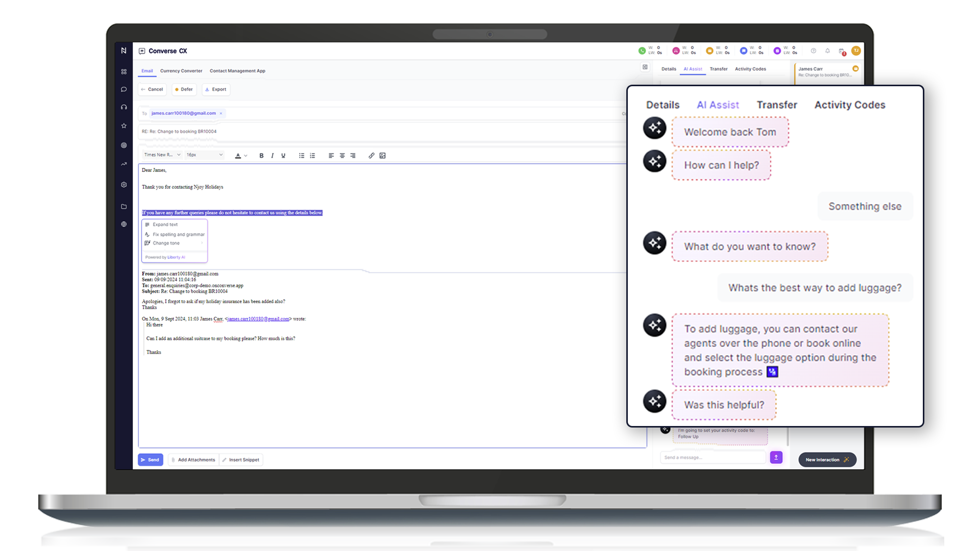Insert an image with the picture icon
Image resolution: width=980 pixels, height=551 pixels.
(x=382, y=156)
